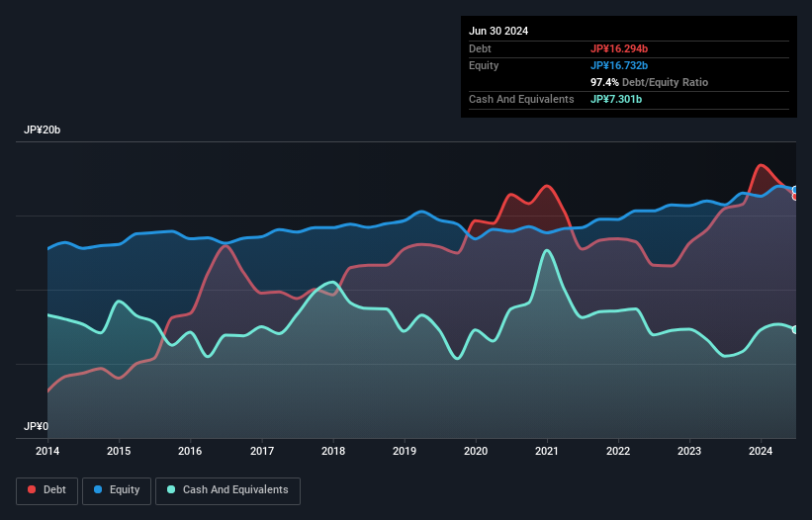The height and width of the screenshot is (520, 812).
Task: Click the 2015 x-axis label
Action: point(119,451)
